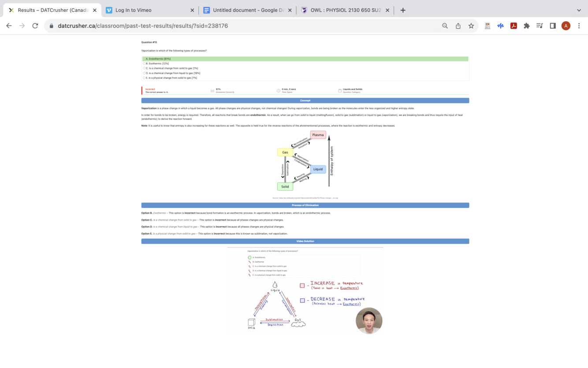Click the browser forward arrow
This screenshot has height=368, width=588.
[x=22, y=26]
